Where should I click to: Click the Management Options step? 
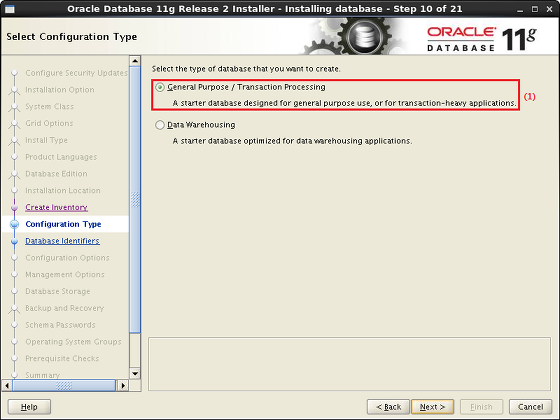(x=65, y=275)
